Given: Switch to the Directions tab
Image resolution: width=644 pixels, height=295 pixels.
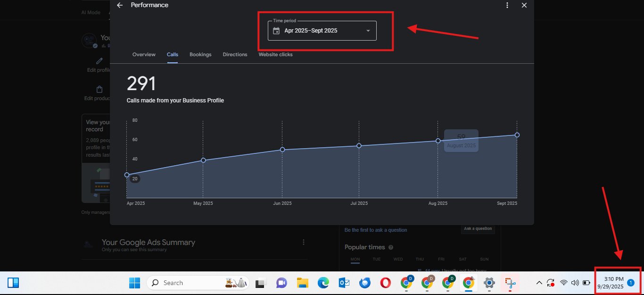Looking at the screenshot, I should point(235,54).
